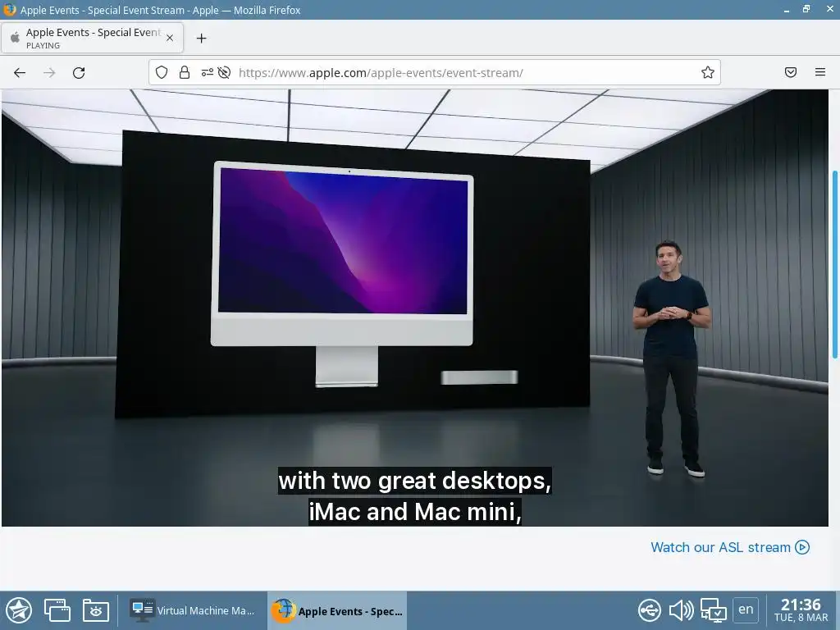Open the site permissions icon in the address bar

click(x=208, y=72)
